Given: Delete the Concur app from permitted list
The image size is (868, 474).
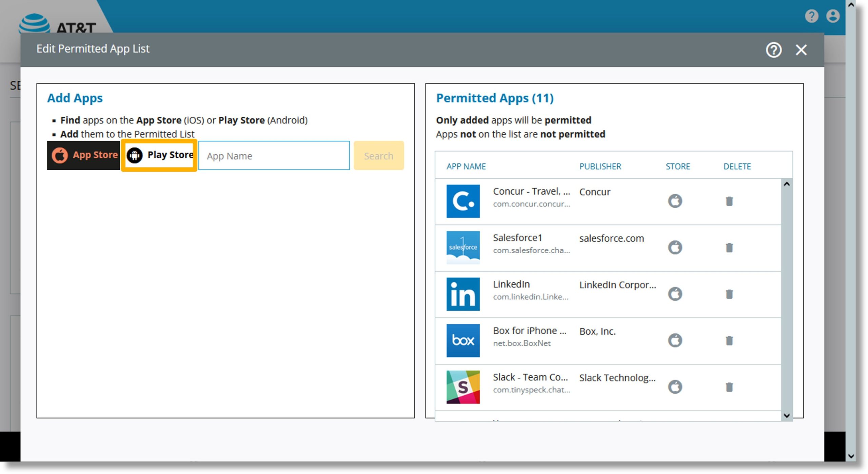Looking at the screenshot, I should 729,201.
